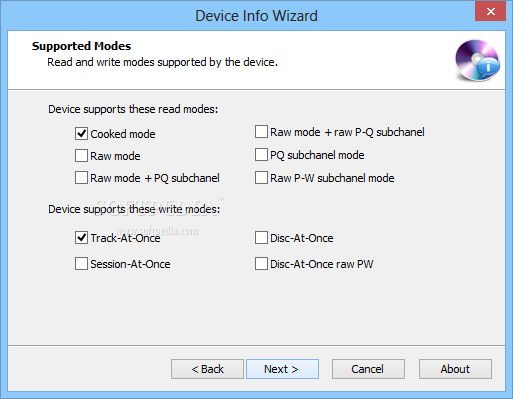The height and width of the screenshot is (399, 513).
Task: Click the disc info icon in header
Action: click(477, 60)
